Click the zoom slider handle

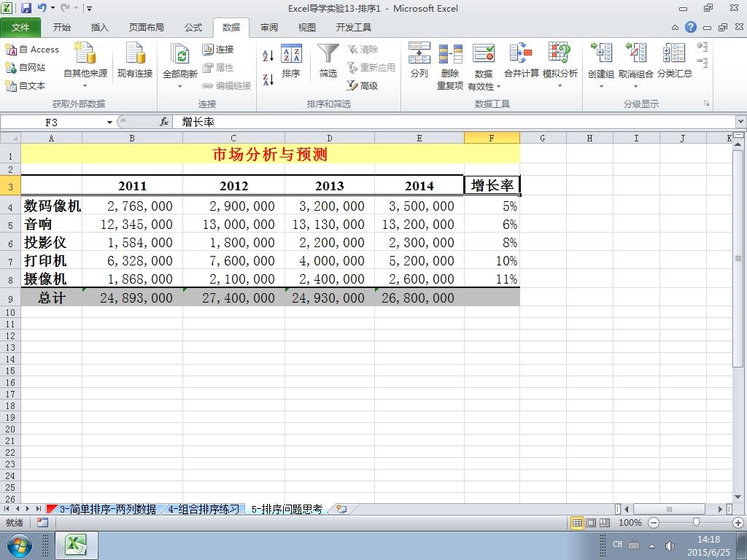(x=696, y=523)
